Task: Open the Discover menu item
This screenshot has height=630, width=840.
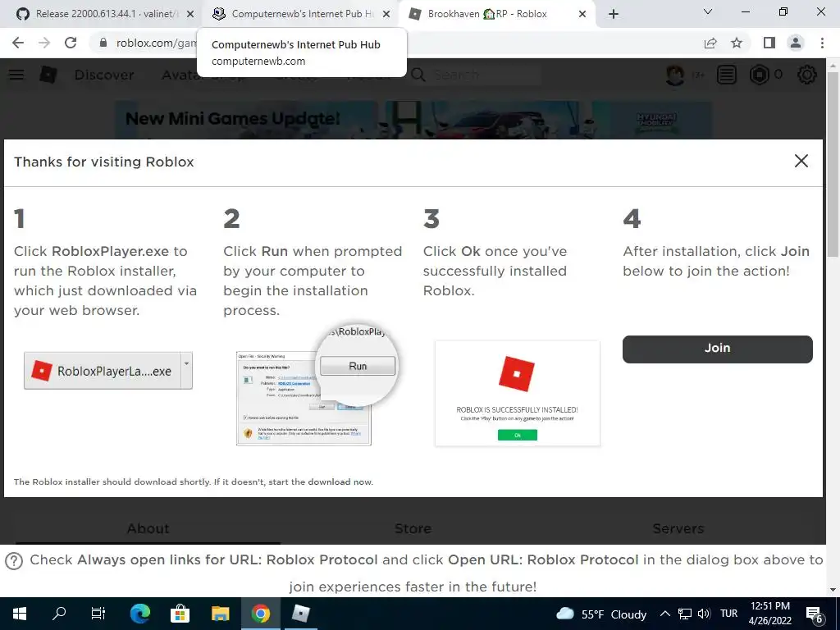Action: click(x=104, y=75)
